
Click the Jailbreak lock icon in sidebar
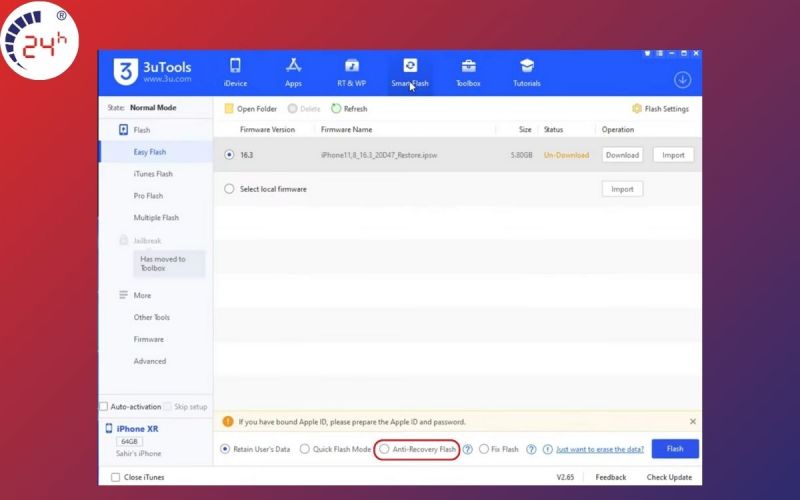123,240
